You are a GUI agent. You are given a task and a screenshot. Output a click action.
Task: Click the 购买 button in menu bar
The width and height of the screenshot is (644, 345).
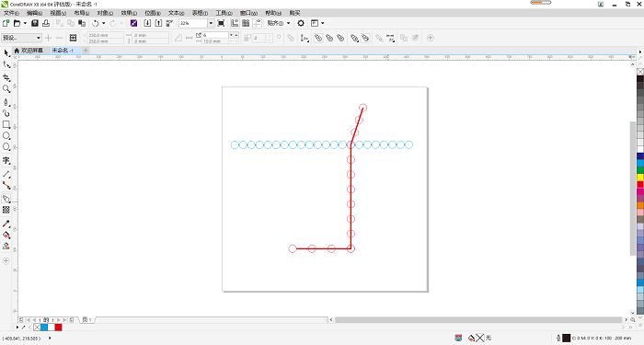coord(294,13)
